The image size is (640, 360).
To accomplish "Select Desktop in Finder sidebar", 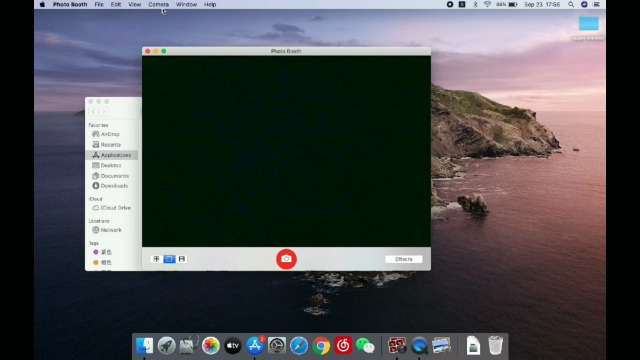I will [x=111, y=165].
